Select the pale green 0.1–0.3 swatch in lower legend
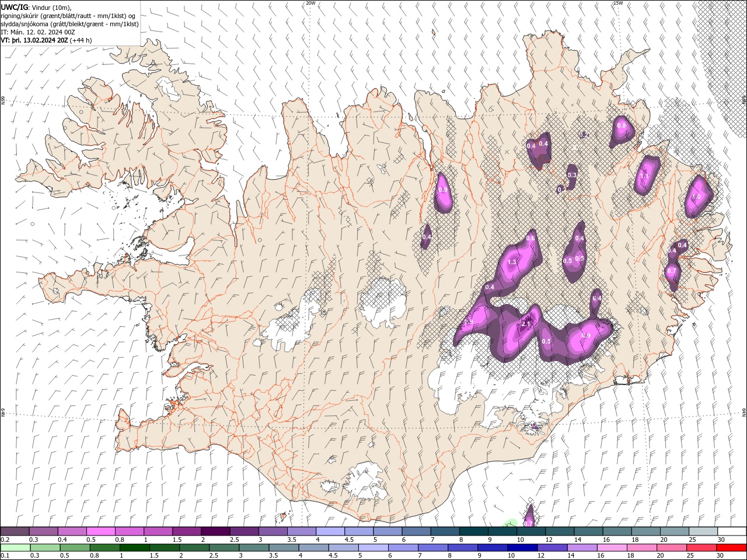Image resolution: width=747 pixels, height=560 pixels. tap(16, 548)
